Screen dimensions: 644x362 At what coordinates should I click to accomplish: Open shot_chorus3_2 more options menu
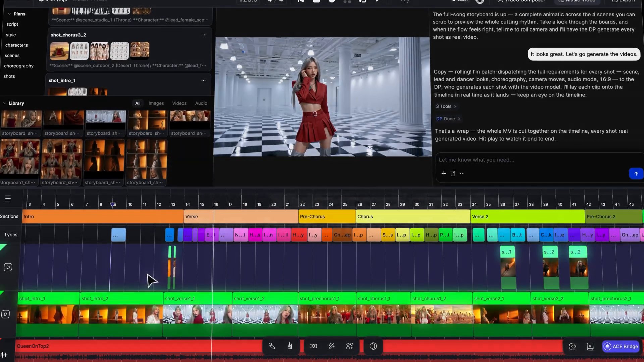point(204,35)
